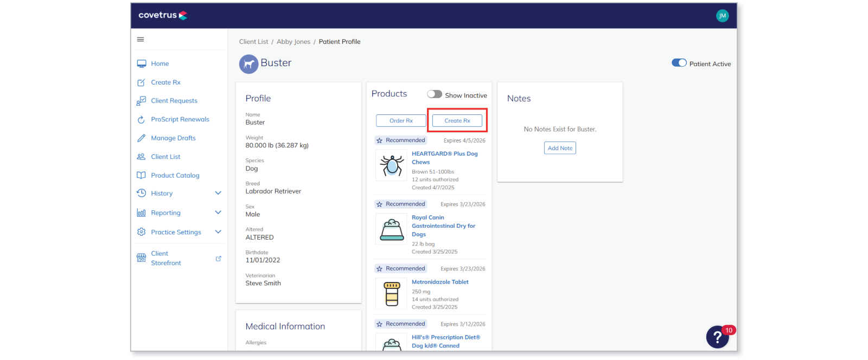This screenshot has height=360, width=868.
Task: Click the Create Rx button in Products
Action: click(x=457, y=120)
